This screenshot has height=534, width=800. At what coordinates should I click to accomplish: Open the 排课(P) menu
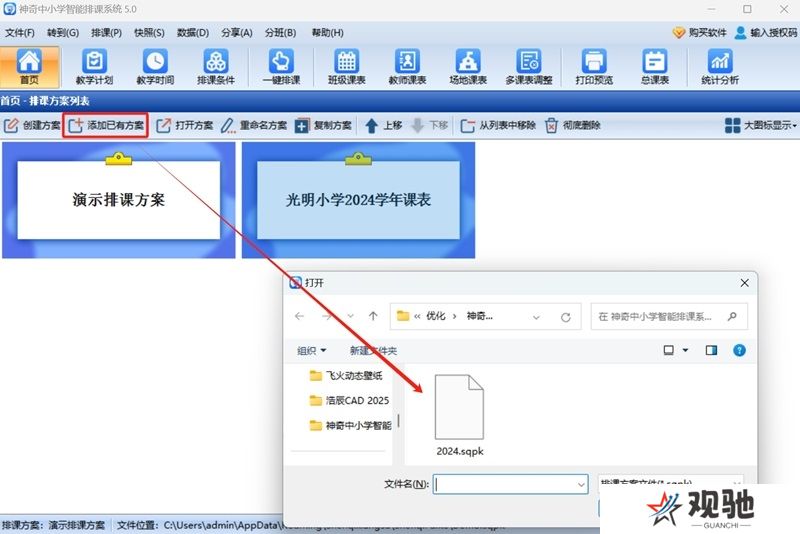tap(106, 33)
